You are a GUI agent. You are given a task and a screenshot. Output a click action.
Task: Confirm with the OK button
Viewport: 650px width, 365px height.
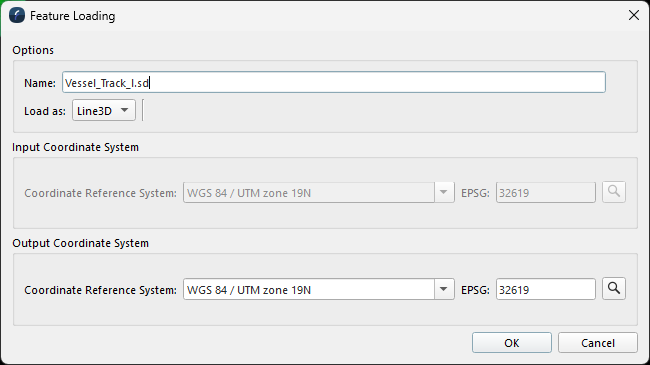512,343
